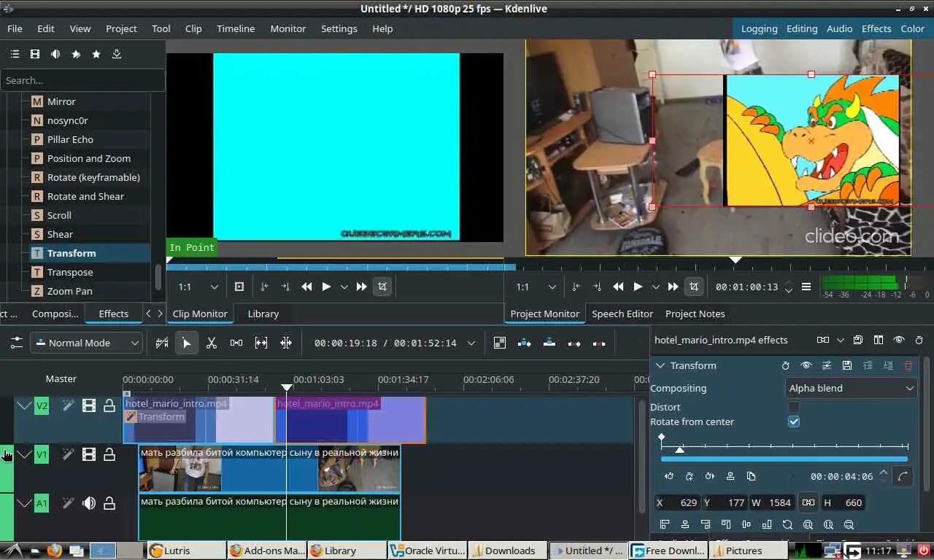Choose the Ripple tool in timeline toolbar
This screenshot has height=560, width=934.
point(286,343)
